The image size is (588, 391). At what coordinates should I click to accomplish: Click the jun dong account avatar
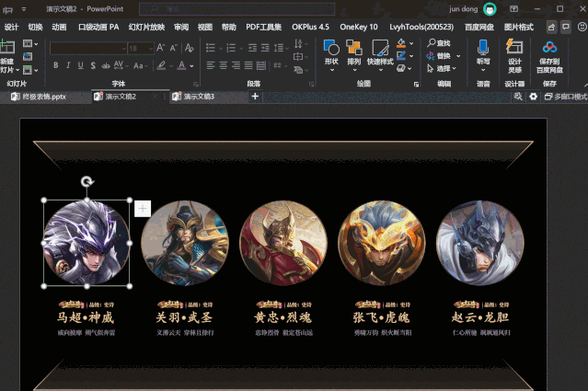tap(490, 8)
